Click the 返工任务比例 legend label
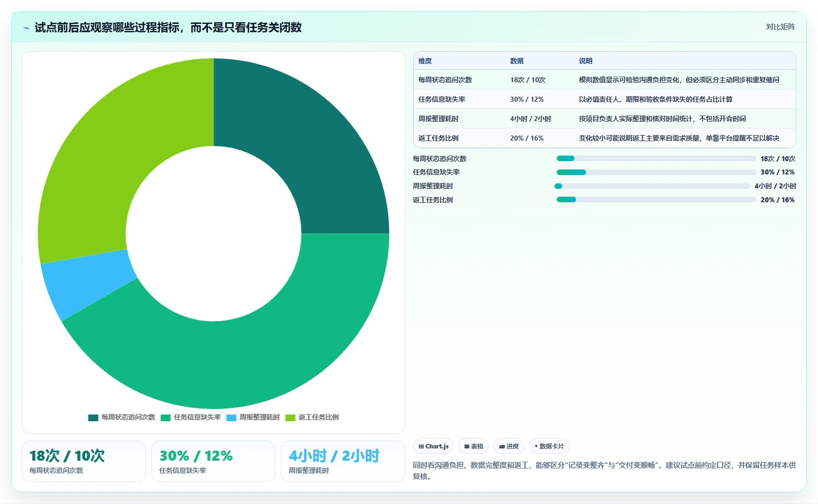Screen dimensions: 818x504 (319, 417)
